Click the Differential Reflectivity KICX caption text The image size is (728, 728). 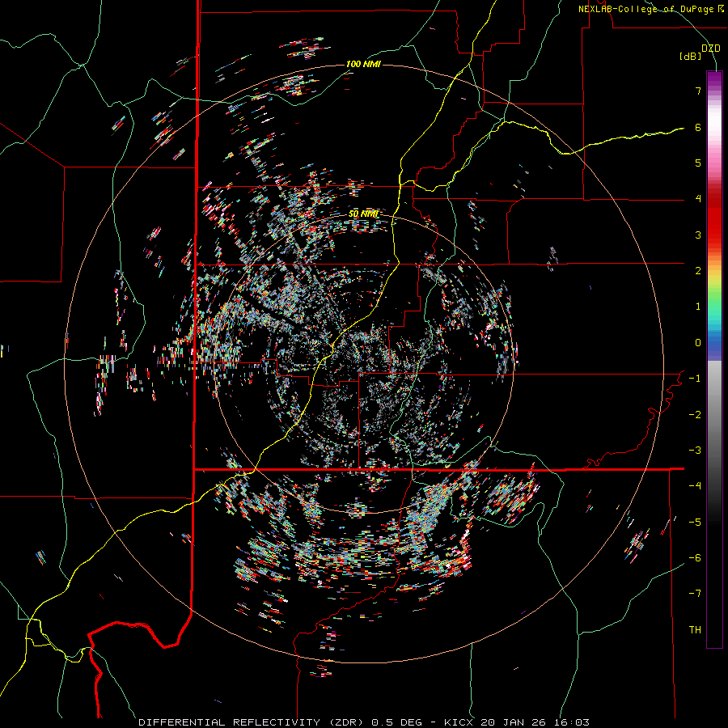click(x=364, y=722)
